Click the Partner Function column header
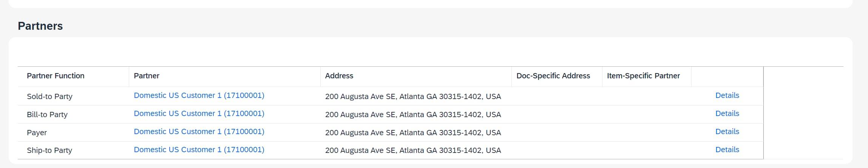 tap(56, 76)
